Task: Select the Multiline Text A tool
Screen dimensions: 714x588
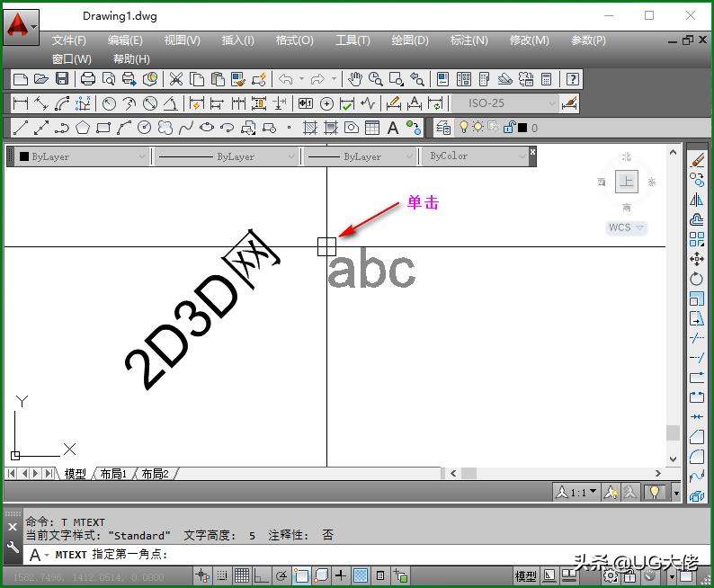Action: tap(392, 128)
